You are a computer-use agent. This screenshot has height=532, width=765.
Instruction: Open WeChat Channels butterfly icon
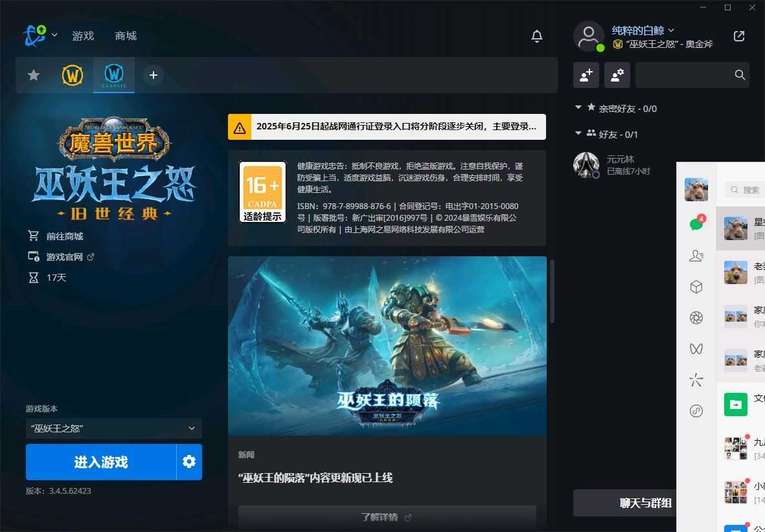tap(696, 349)
